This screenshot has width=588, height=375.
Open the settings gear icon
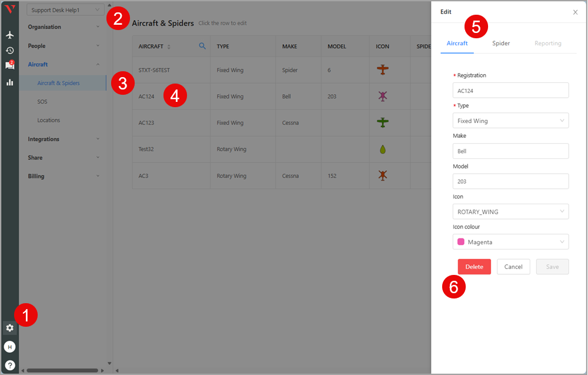pos(9,328)
